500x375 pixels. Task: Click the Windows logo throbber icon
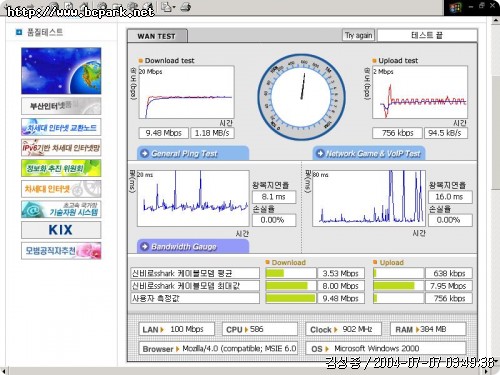(x=455, y=7)
